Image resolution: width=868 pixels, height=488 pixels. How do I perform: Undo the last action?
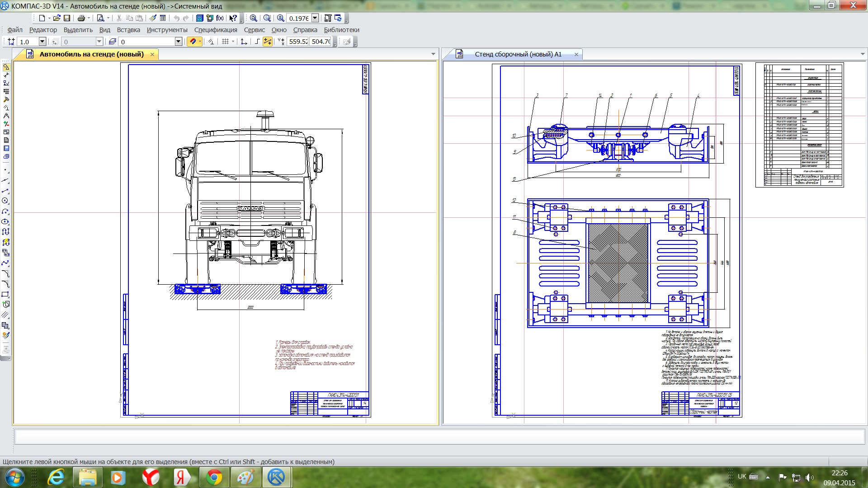coord(176,18)
